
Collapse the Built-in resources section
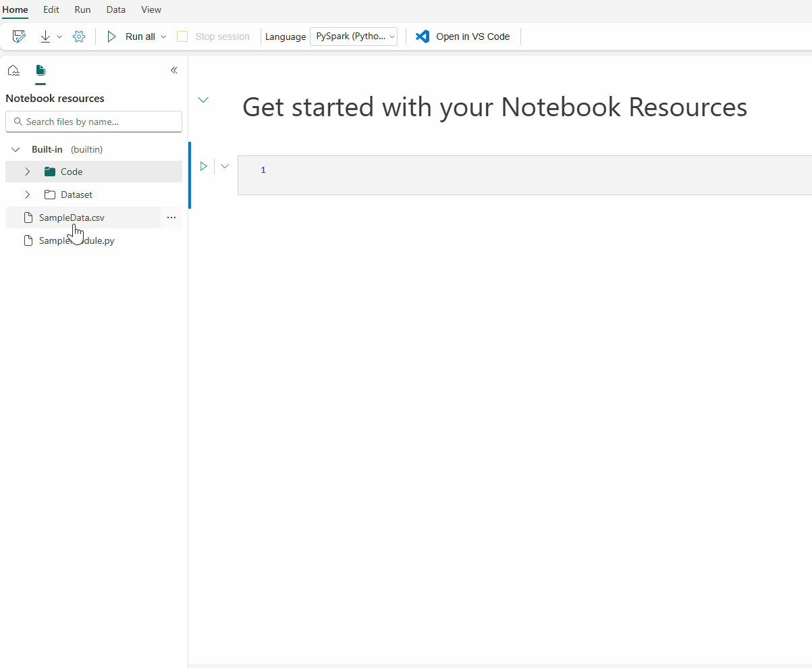coord(15,149)
